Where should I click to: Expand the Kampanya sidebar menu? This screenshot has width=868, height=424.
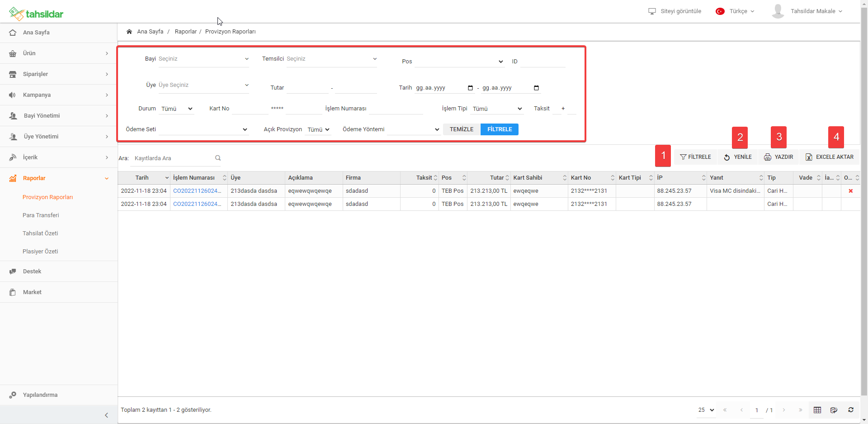point(59,95)
